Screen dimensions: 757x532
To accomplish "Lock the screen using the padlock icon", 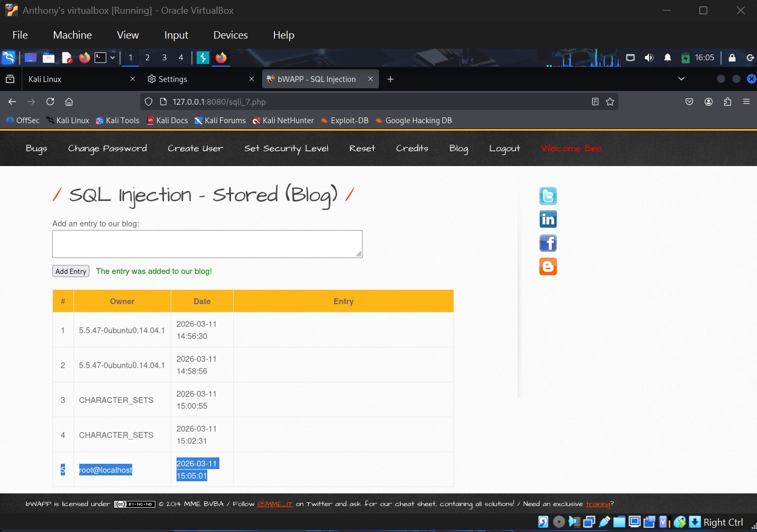I will click(732, 58).
